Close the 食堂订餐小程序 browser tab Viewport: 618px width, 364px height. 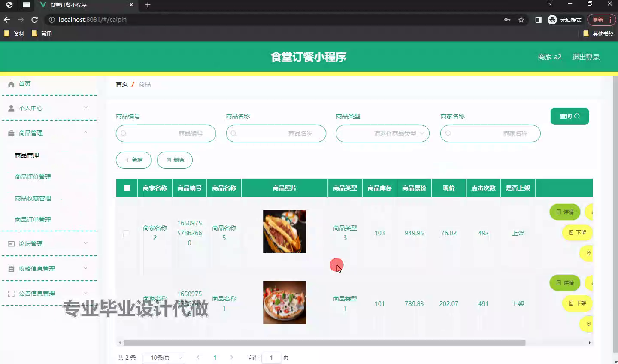131,5
